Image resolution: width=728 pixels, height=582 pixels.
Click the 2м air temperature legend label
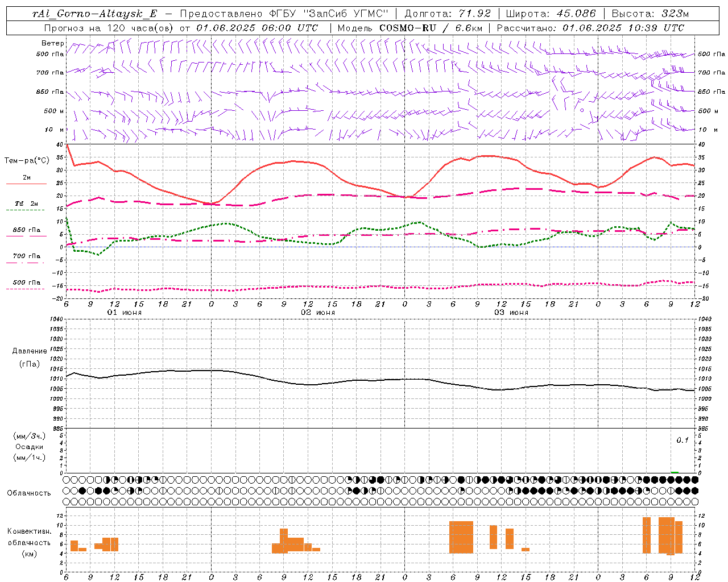27,177
